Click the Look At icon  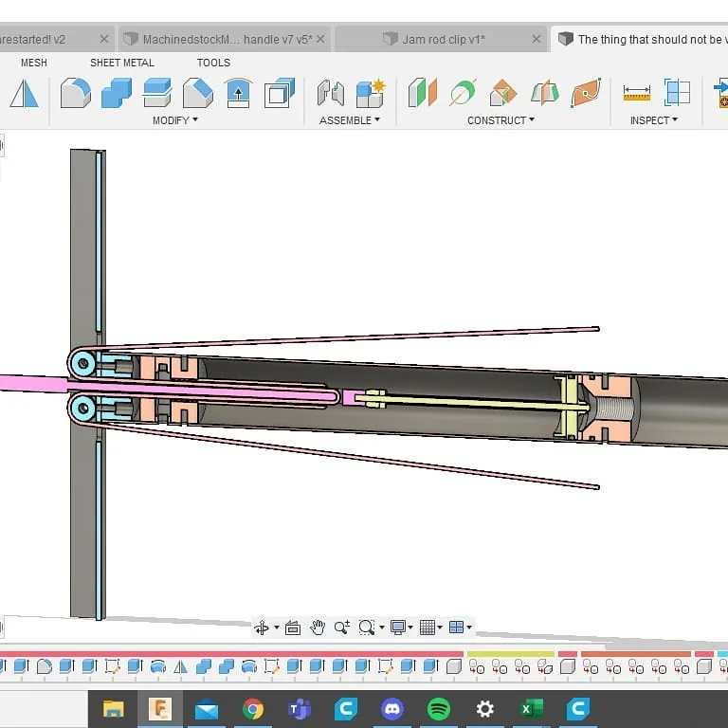[x=292, y=628]
